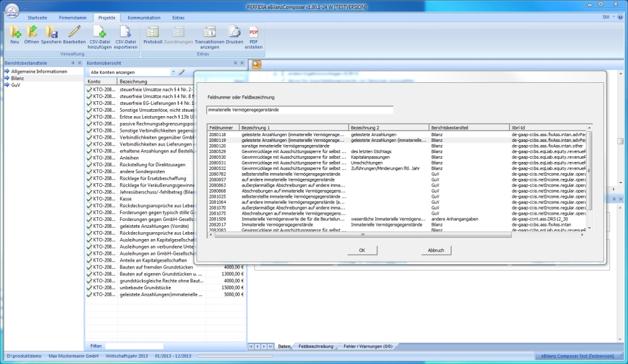Click the horizontal scrollbar thumb in the dialog table
The image size is (628, 364).
coord(363,235)
